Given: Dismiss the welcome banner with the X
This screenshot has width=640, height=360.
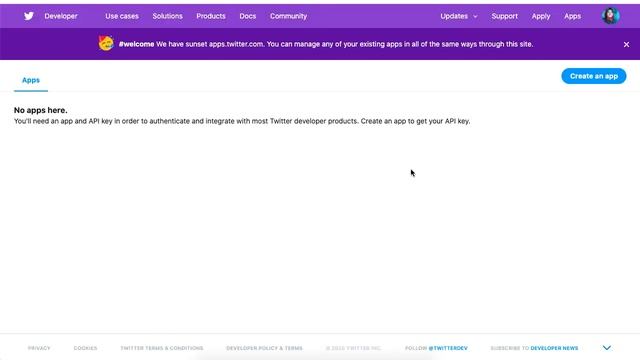Looking at the screenshot, I should tap(626, 44).
